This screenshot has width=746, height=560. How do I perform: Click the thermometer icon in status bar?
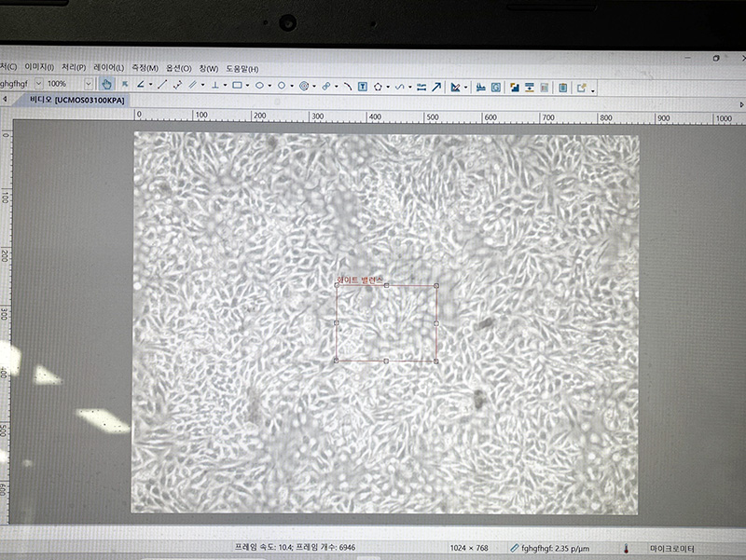tap(629, 548)
